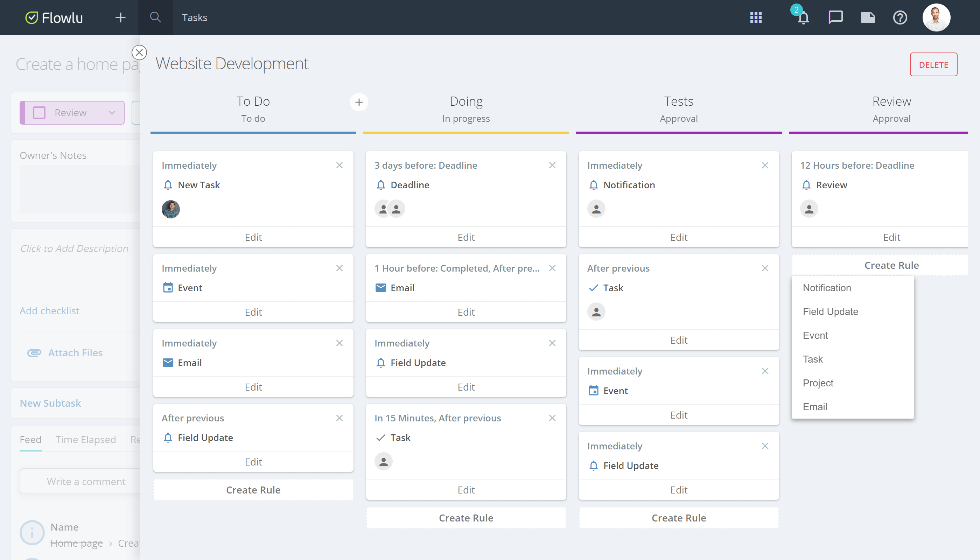980x560 pixels.
Task: Open the messages chat icon
Action: (x=835, y=17)
